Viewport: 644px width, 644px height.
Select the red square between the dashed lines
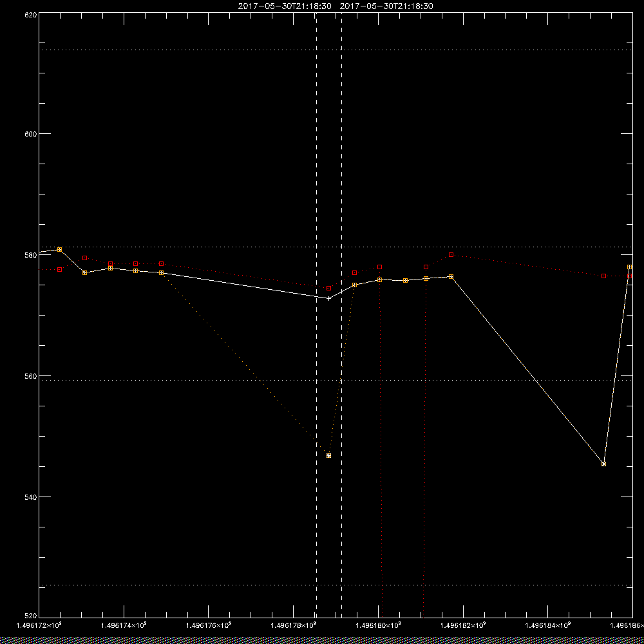pos(328,289)
